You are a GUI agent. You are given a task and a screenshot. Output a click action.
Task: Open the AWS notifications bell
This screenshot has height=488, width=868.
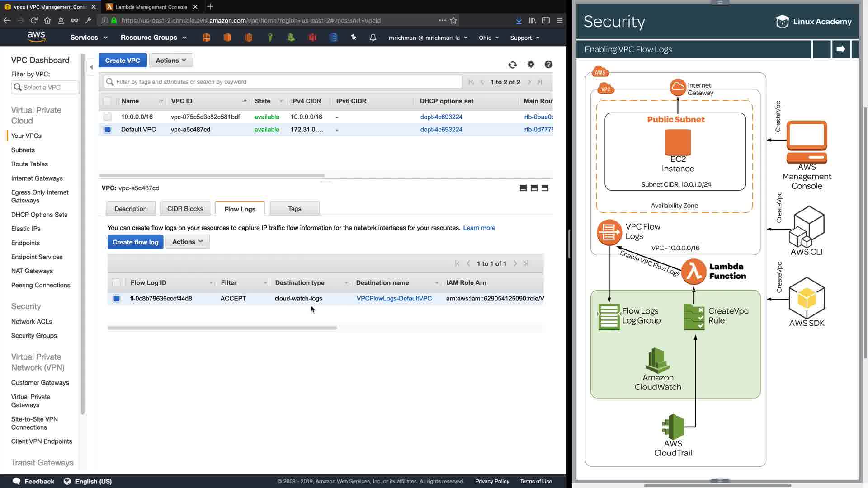click(373, 38)
